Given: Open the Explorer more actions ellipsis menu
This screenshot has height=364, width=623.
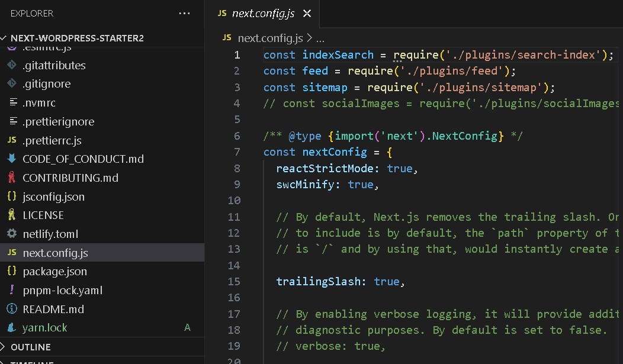Looking at the screenshot, I should 184,13.
